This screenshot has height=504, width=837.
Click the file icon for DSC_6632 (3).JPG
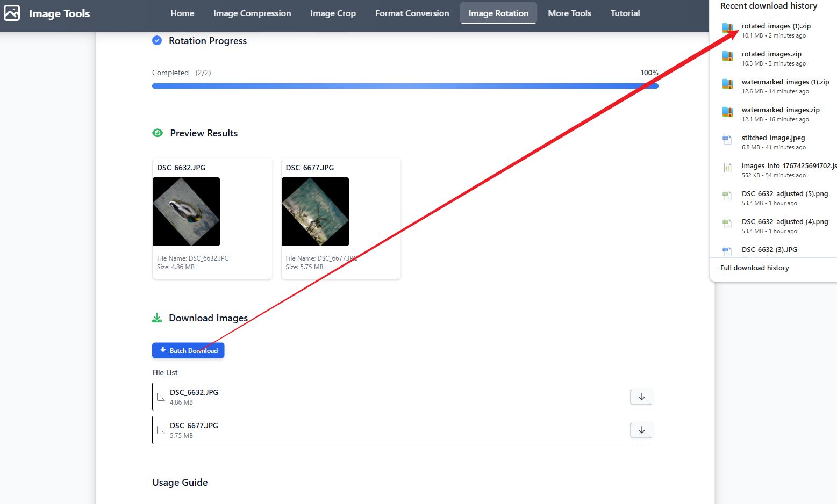(x=727, y=251)
